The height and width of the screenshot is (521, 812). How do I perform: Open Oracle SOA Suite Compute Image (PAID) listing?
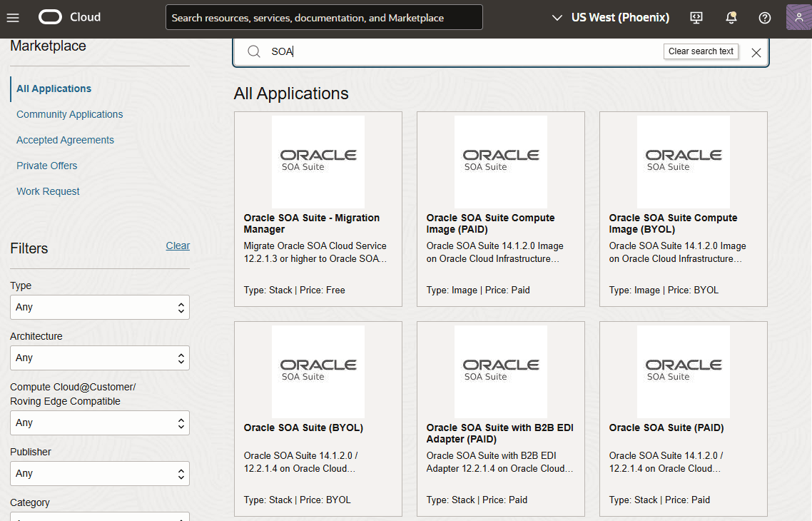coord(501,209)
